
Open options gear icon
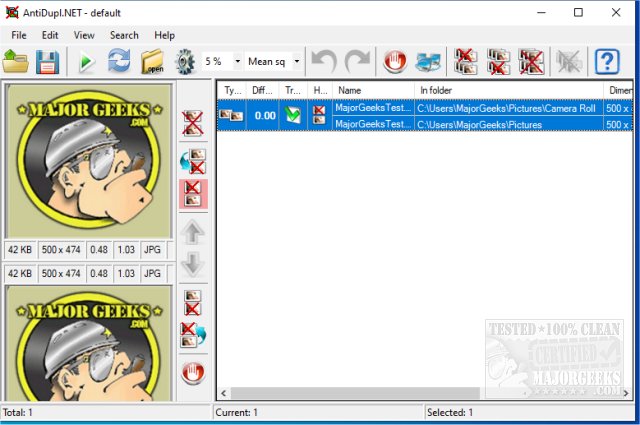(185, 62)
